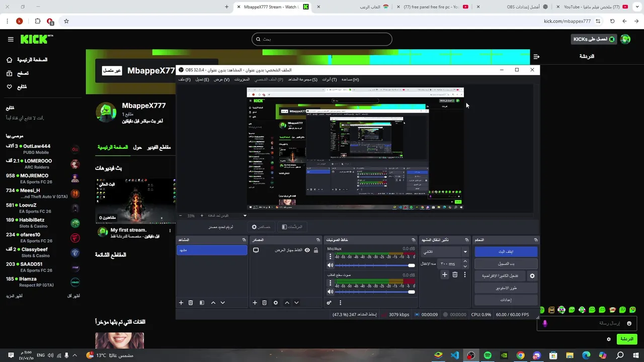Zoom in OBS preview with plus
Image resolution: width=644 pixels, height=362 pixels.
tap(202, 216)
